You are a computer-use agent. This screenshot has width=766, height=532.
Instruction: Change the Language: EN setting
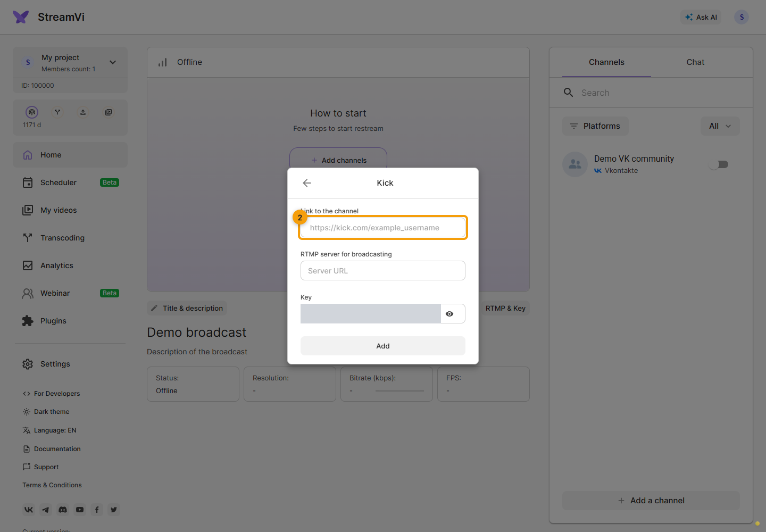[x=49, y=430]
